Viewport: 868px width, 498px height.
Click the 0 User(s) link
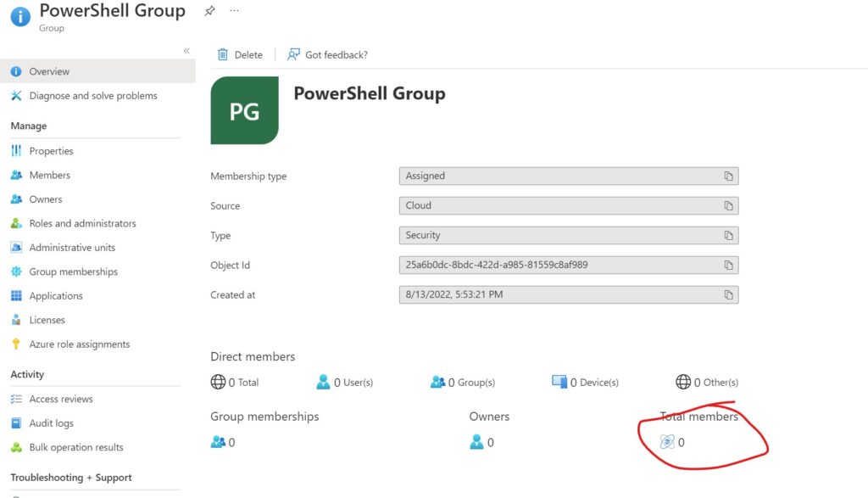coord(344,383)
